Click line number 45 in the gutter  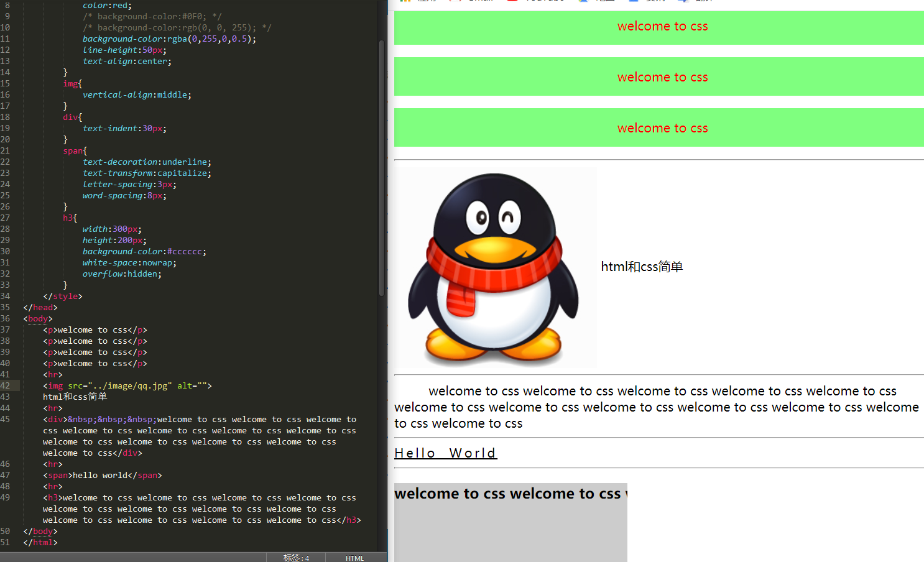(x=5, y=420)
